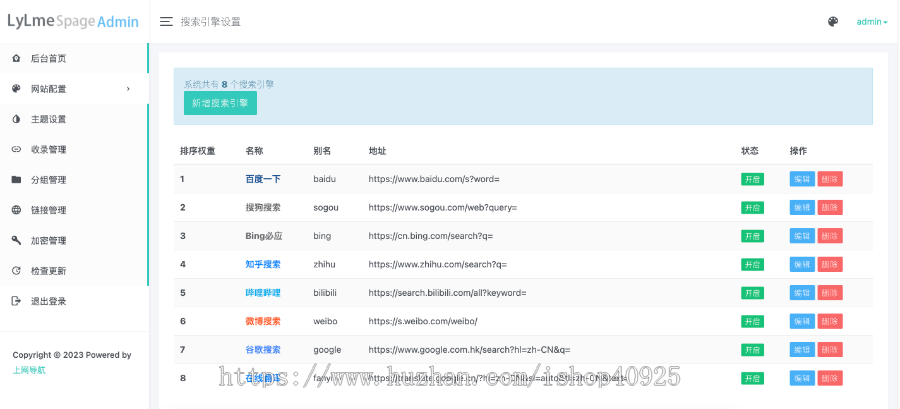Click the link icon beside 收录管理
Screen dimensions: 900x409
16,150
